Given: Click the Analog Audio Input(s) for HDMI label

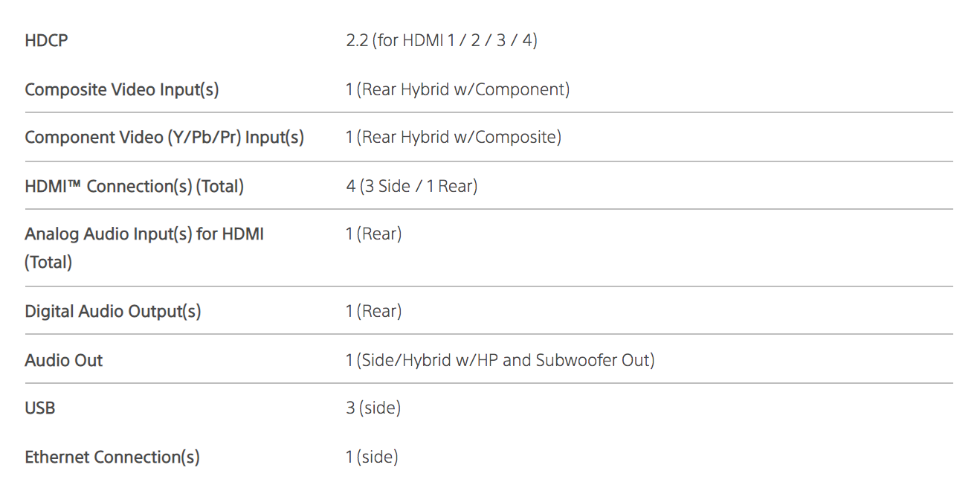Looking at the screenshot, I should click(x=144, y=234).
